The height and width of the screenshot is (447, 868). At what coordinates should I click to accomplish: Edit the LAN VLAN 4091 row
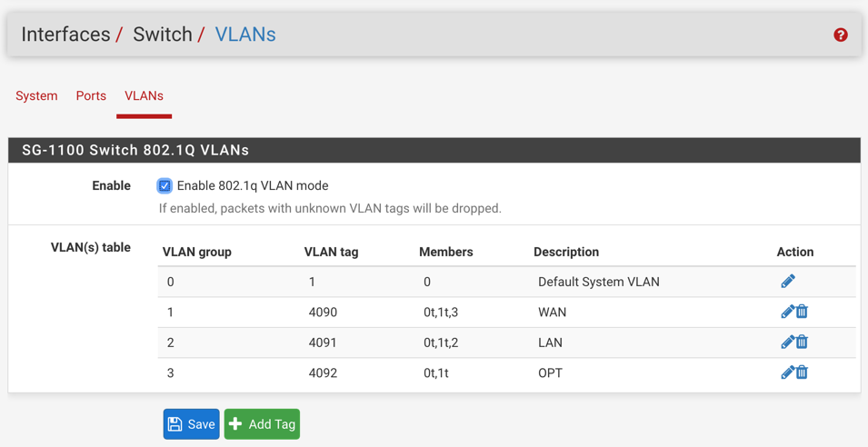tap(787, 343)
